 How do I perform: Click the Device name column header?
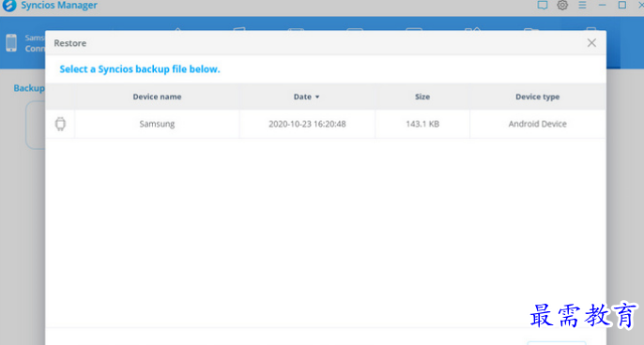click(157, 97)
